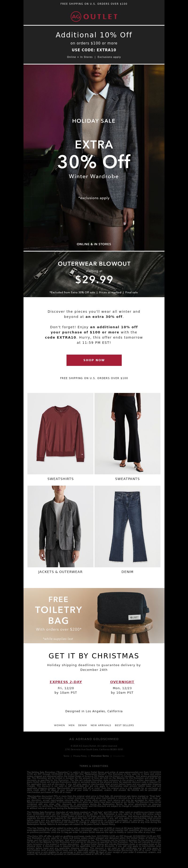Go to Women in footer navigation
Viewport: 188px width, 868px height.
59,725
